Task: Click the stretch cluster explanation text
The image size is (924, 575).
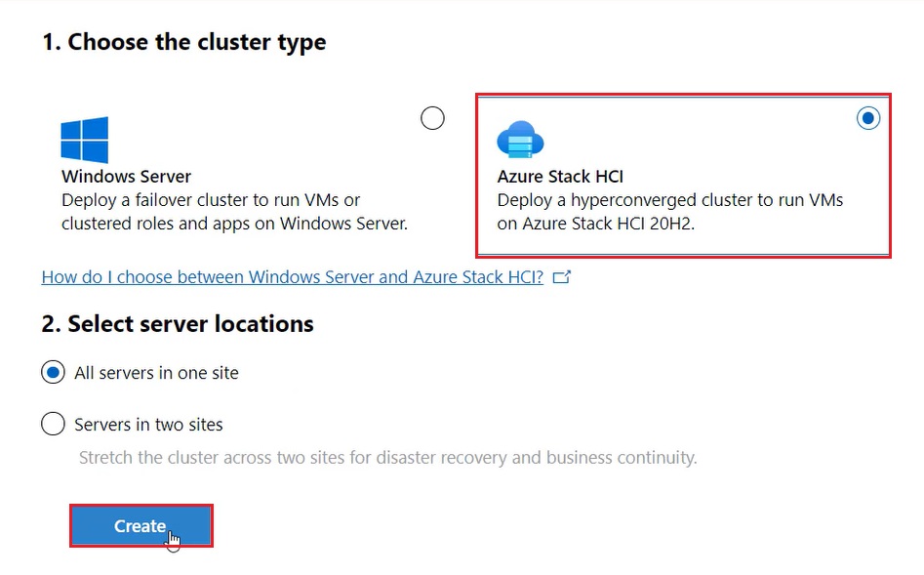Action: point(387,458)
